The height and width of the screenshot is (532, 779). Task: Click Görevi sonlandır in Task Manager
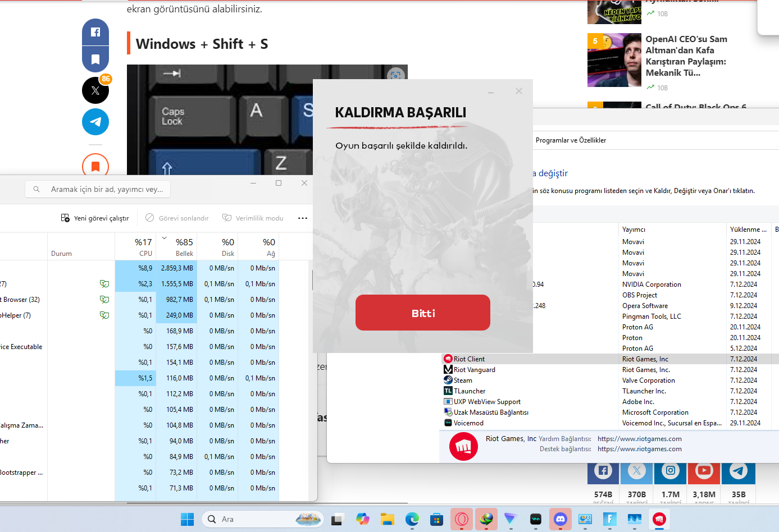pos(177,218)
